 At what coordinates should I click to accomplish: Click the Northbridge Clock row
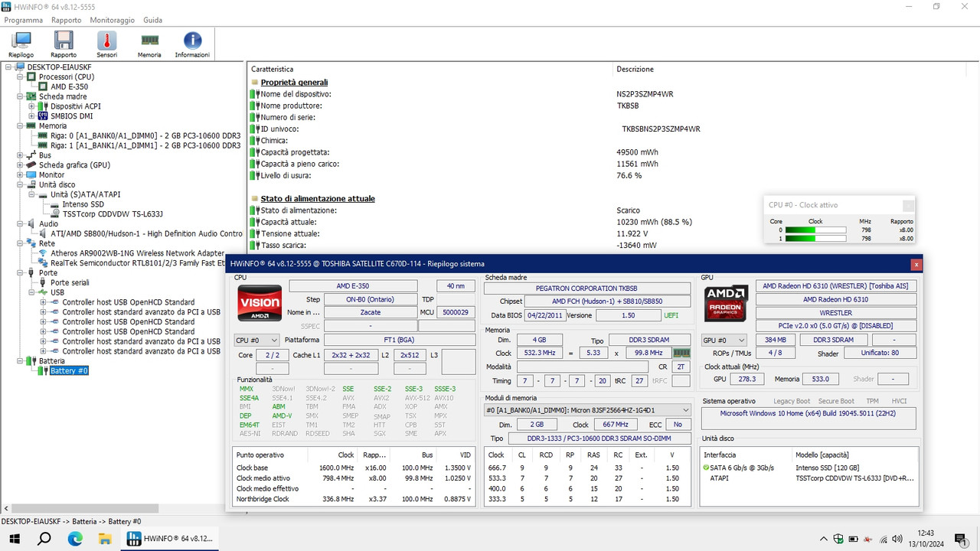click(354, 499)
